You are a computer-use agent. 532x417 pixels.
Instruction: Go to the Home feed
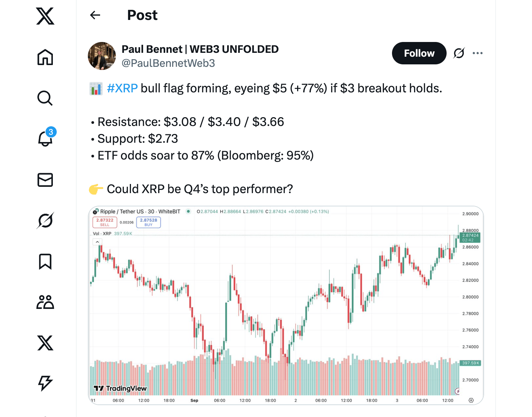point(45,57)
